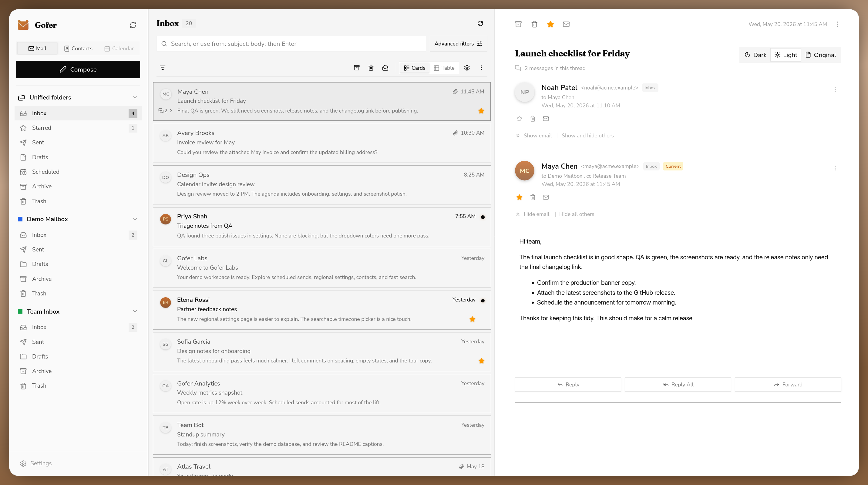Toggle unread dot on Elena Rossi email
868x485 pixels.
(x=483, y=301)
